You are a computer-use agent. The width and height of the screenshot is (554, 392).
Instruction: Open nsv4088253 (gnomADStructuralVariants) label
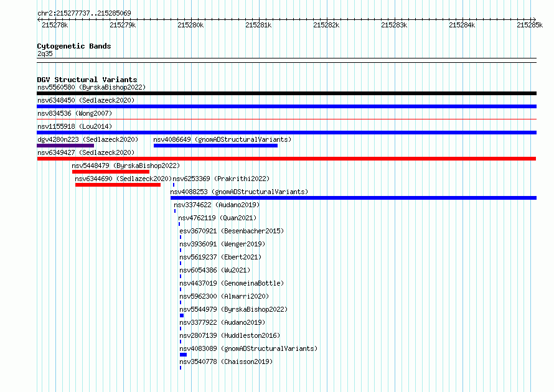pos(239,192)
